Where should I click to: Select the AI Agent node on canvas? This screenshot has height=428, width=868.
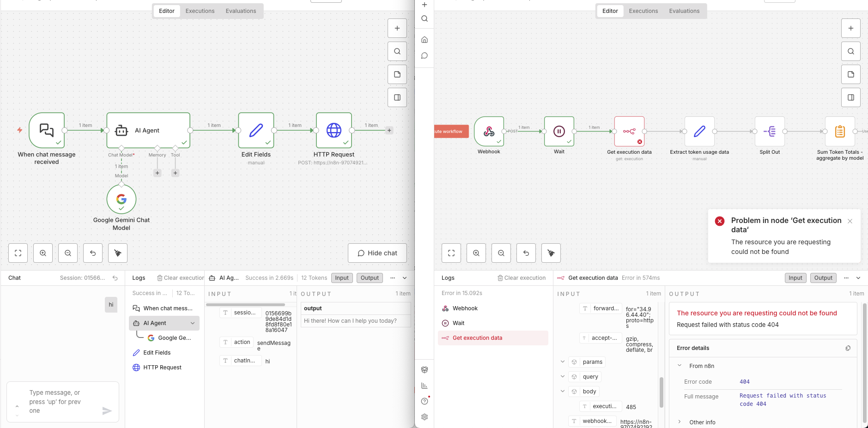[148, 130]
